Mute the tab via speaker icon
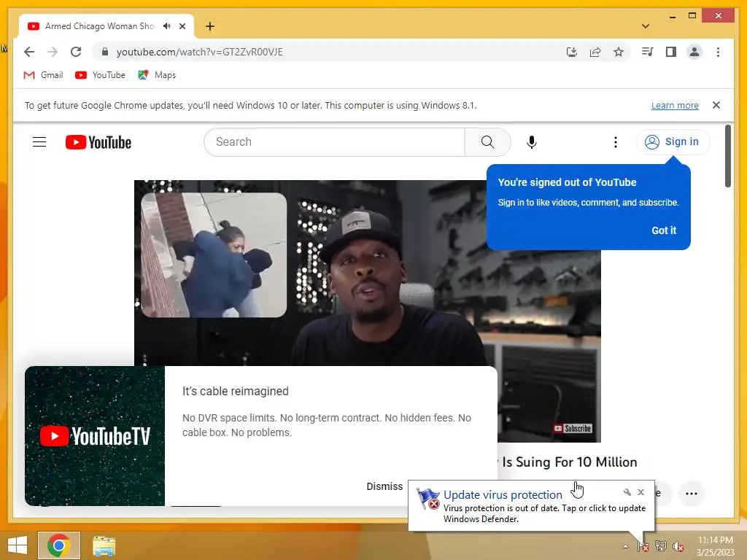747x560 pixels. pyautogui.click(x=167, y=26)
